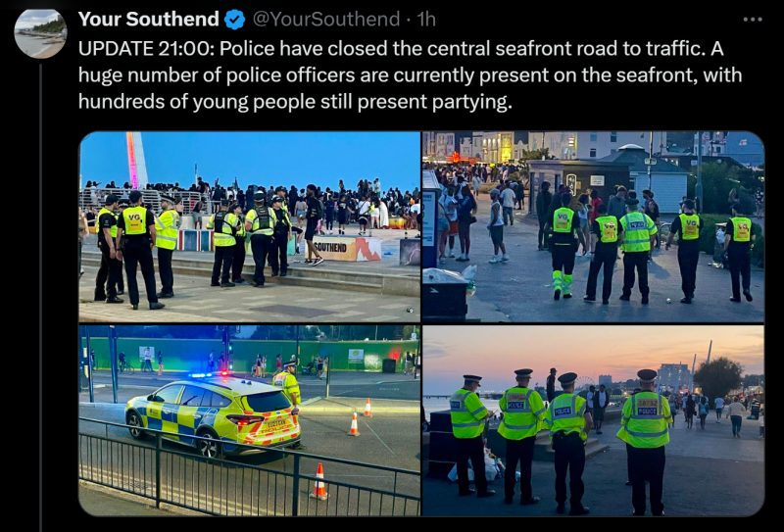This screenshot has height=532, width=784.
Task: Open the three-dot more options menu
Action: pos(752,20)
